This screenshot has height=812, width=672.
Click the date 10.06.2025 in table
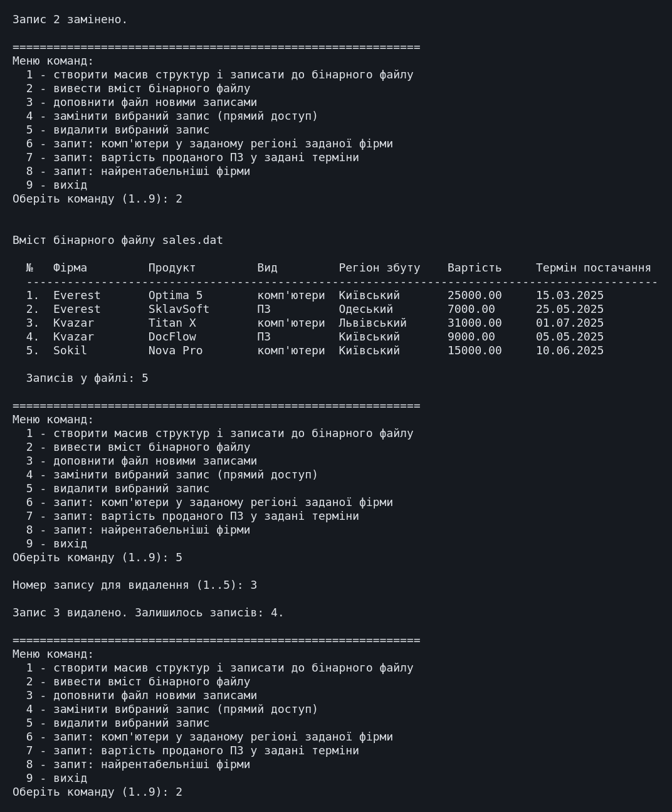(x=570, y=351)
